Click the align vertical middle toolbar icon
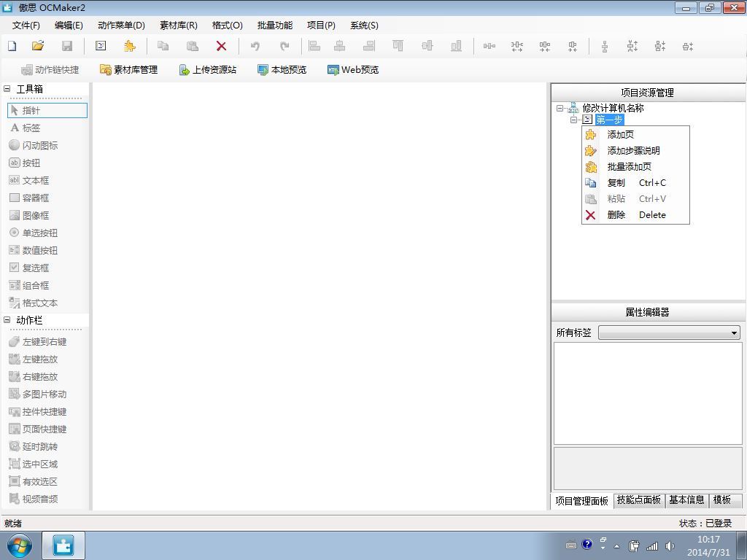The height and width of the screenshot is (560, 747). [x=427, y=46]
